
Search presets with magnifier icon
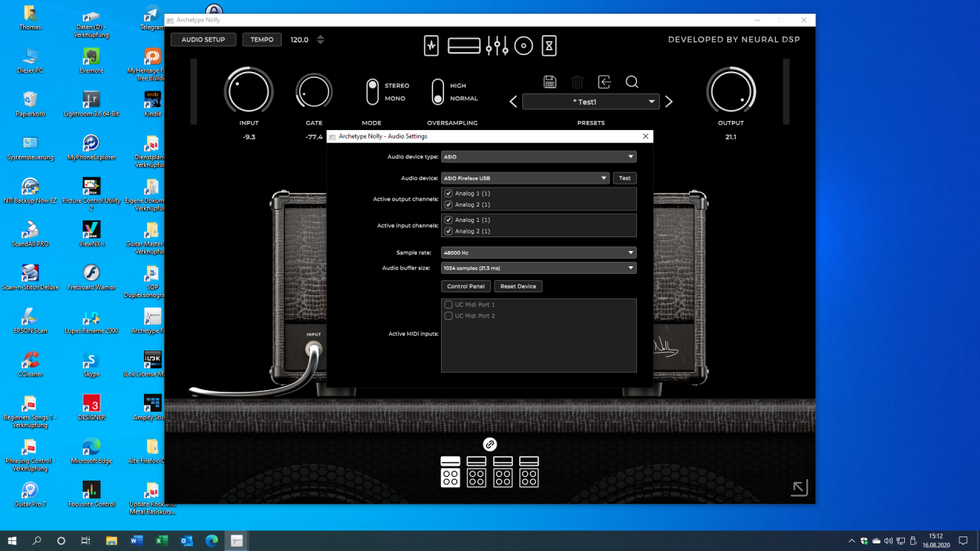click(632, 82)
